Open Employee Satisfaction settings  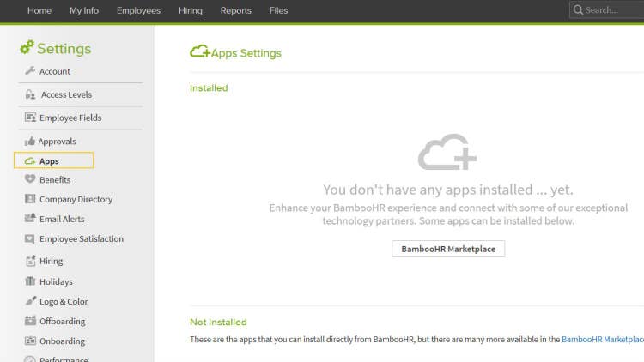coord(82,238)
